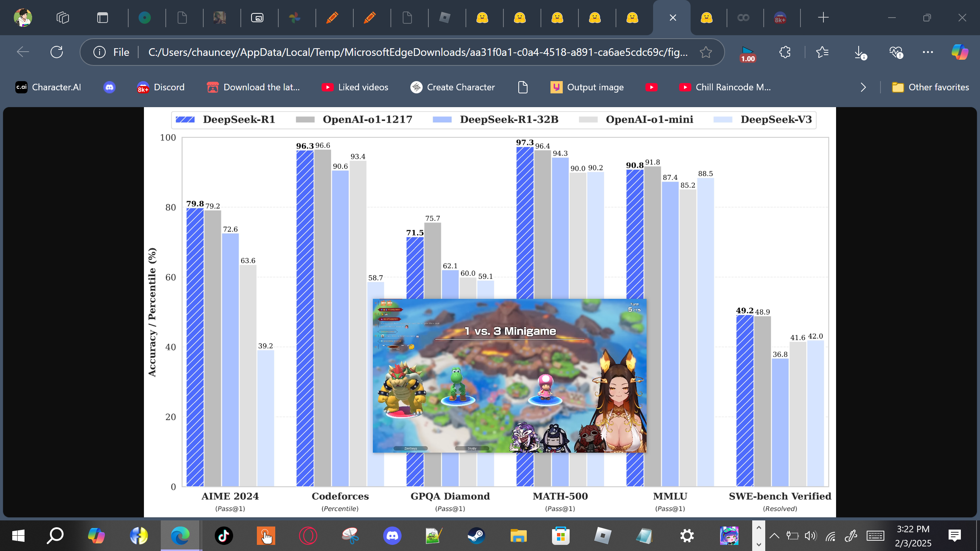Launch Steam from the taskbar

(476, 536)
